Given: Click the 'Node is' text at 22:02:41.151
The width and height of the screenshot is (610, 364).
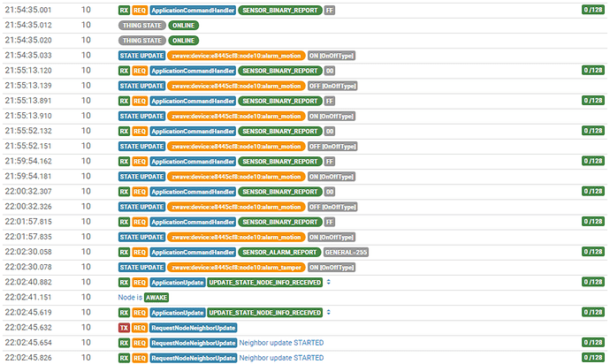Looking at the screenshot, I should click(130, 297).
